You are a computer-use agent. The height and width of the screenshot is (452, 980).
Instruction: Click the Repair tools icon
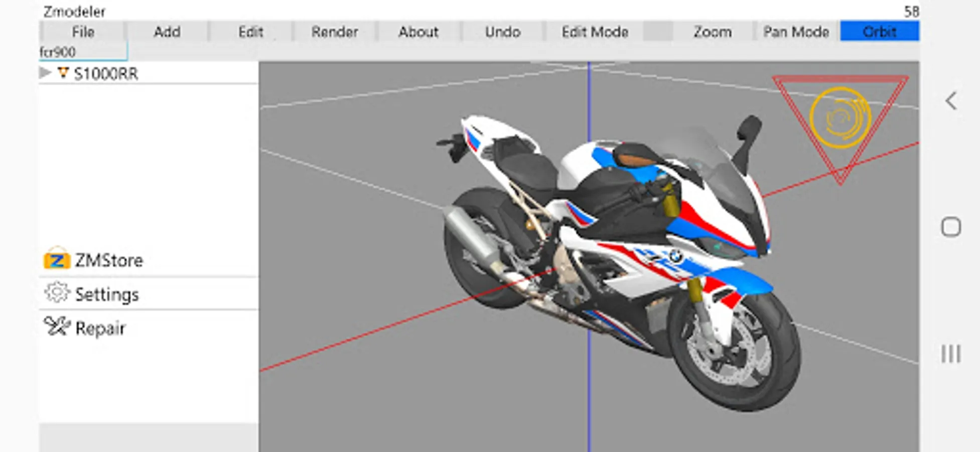57,326
